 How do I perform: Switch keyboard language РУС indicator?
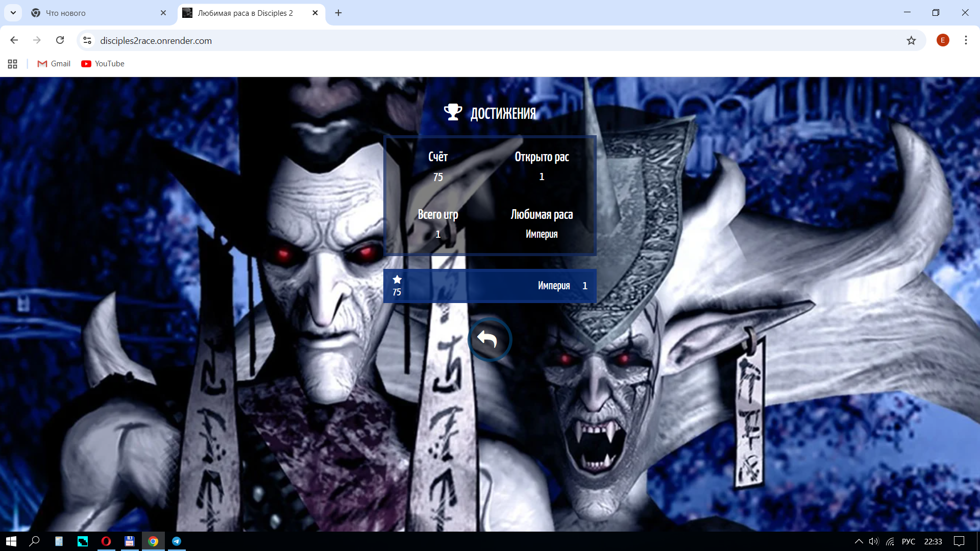pyautogui.click(x=908, y=541)
